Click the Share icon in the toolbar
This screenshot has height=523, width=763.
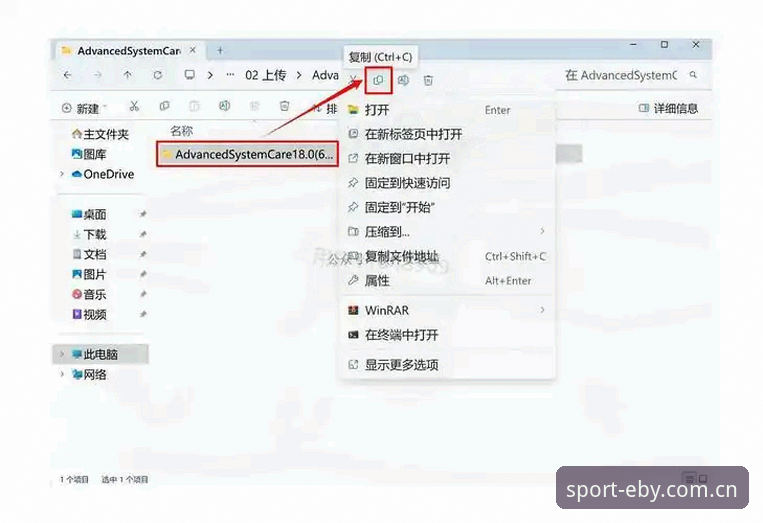254,106
